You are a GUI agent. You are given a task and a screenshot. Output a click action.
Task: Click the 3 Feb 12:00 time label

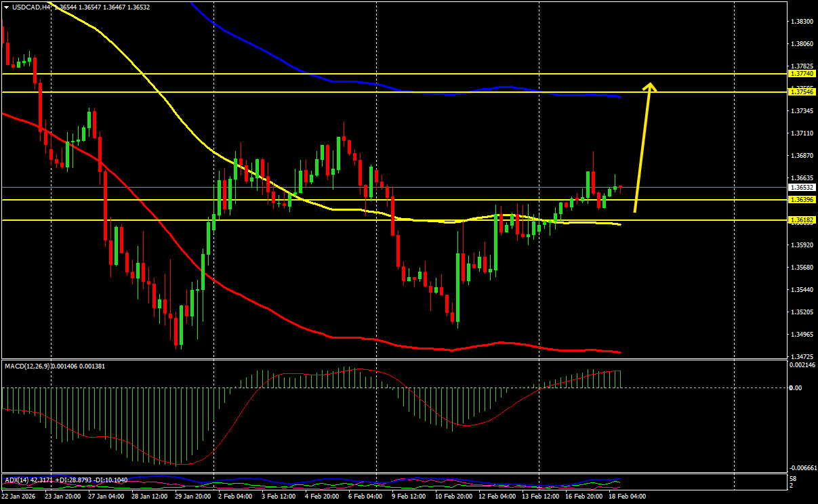(279, 497)
